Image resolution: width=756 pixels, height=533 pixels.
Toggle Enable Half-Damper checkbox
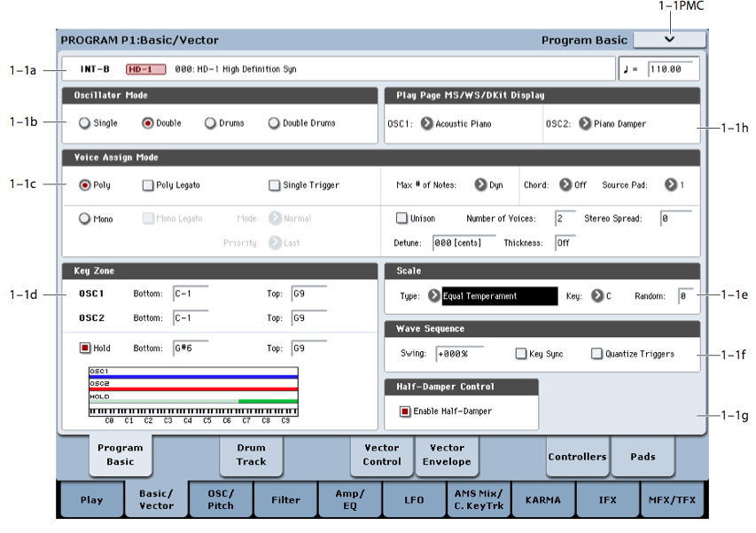[405, 412]
